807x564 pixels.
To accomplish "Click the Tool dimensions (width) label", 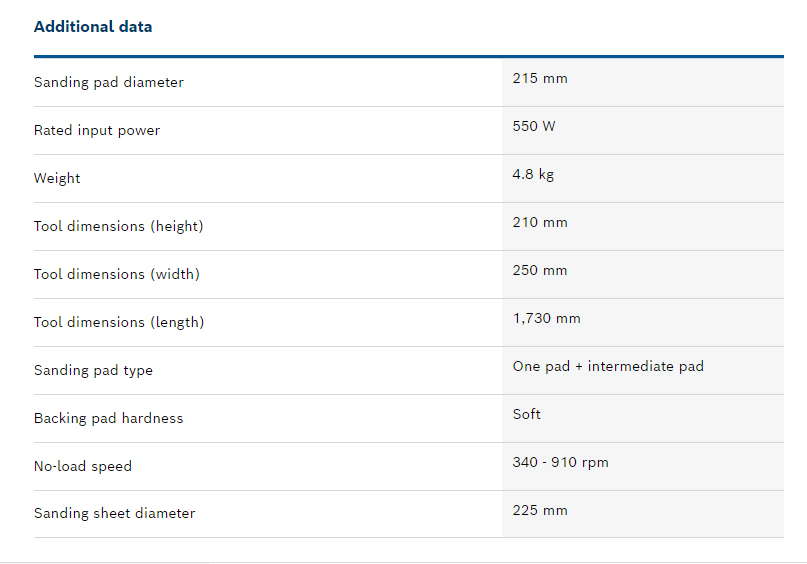I will [x=117, y=274].
